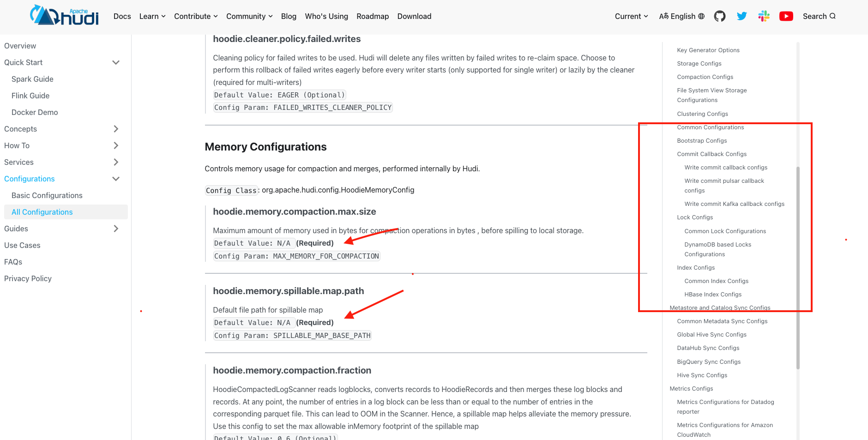The width and height of the screenshot is (868, 440).
Task: Jump to Write commit pulsar callback configs
Action: pyautogui.click(x=724, y=186)
